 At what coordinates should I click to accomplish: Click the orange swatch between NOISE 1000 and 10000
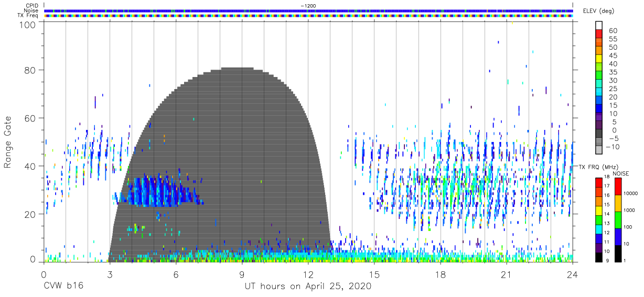click(618, 202)
